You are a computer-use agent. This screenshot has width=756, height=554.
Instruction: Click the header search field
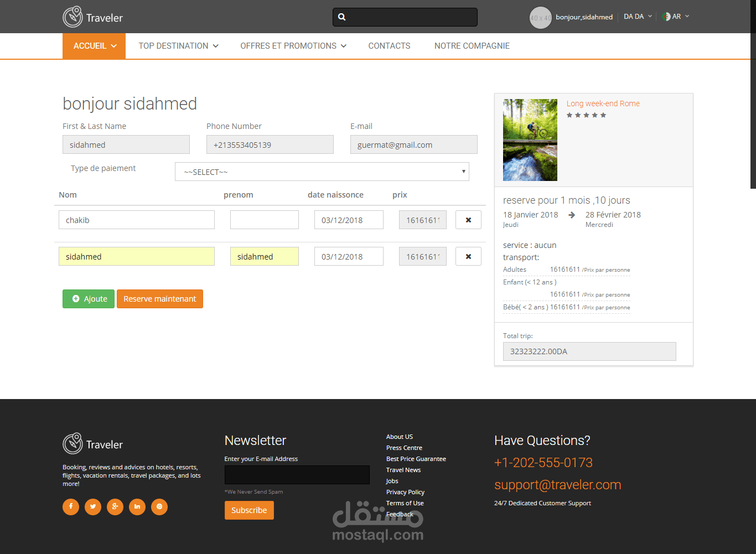(405, 17)
